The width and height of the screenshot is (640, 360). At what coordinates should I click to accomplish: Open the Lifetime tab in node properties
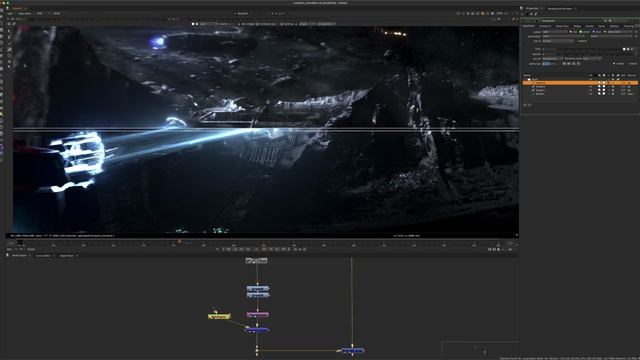pyautogui.click(x=615, y=26)
